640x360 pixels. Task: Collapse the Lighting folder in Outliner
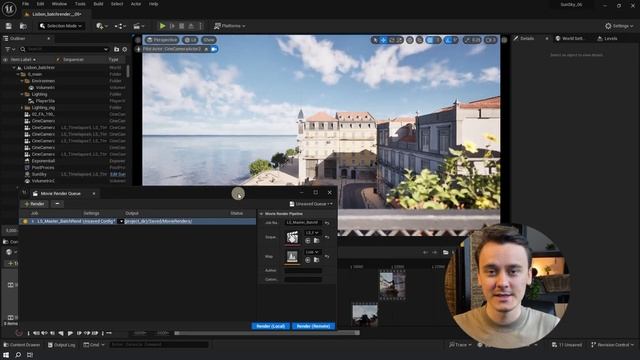(x=22, y=94)
